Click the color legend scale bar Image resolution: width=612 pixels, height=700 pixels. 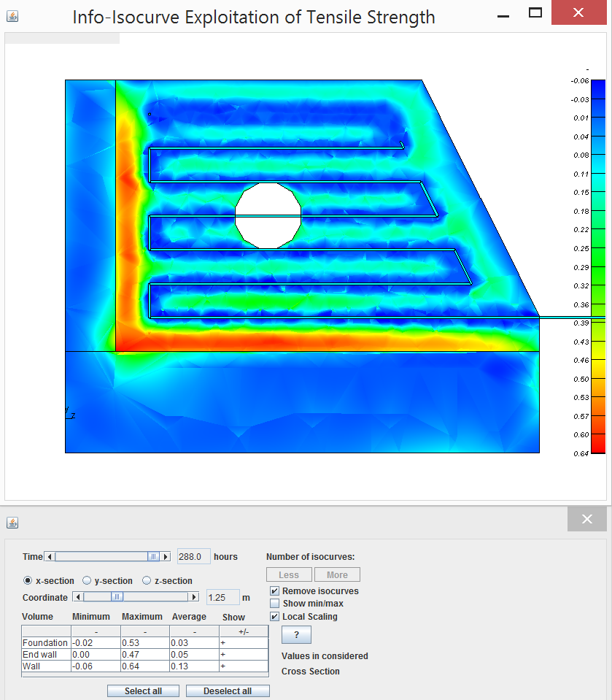597,266
